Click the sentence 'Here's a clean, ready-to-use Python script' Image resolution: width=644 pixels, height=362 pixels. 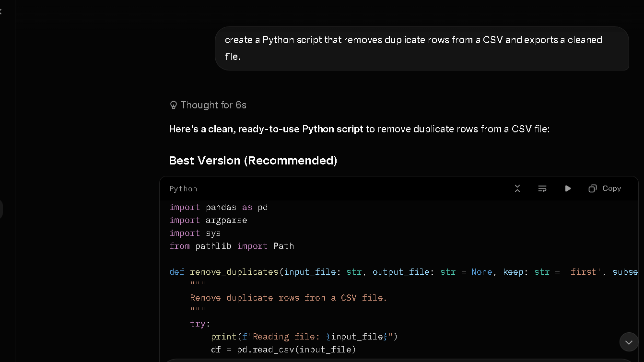click(x=266, y=129)
